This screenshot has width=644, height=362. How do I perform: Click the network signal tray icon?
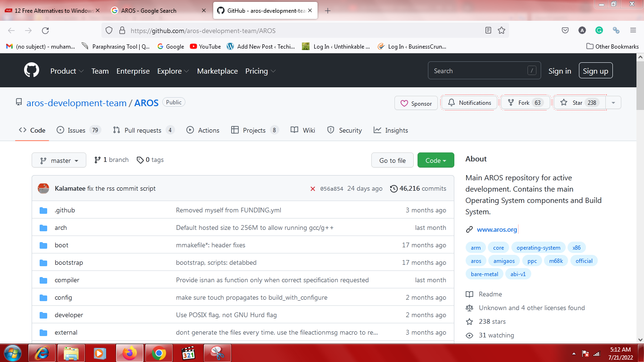pyautogui.click(x=597, y=354)
